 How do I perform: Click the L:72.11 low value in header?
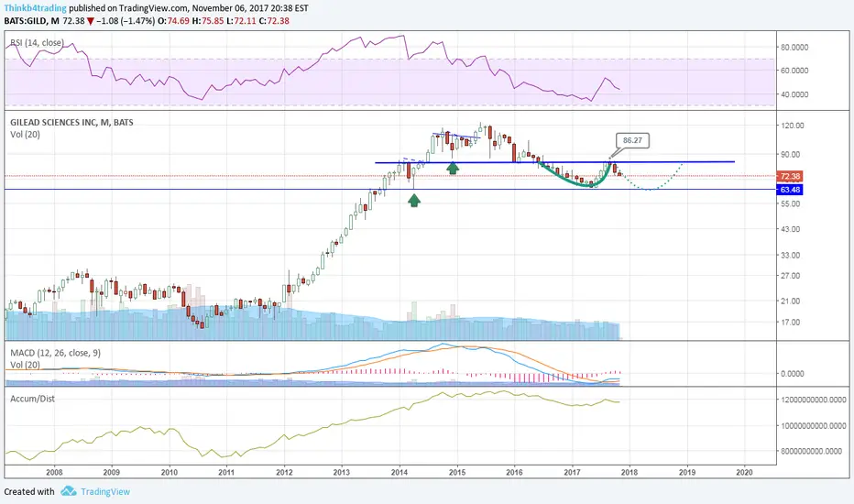(x=241, y=21)
